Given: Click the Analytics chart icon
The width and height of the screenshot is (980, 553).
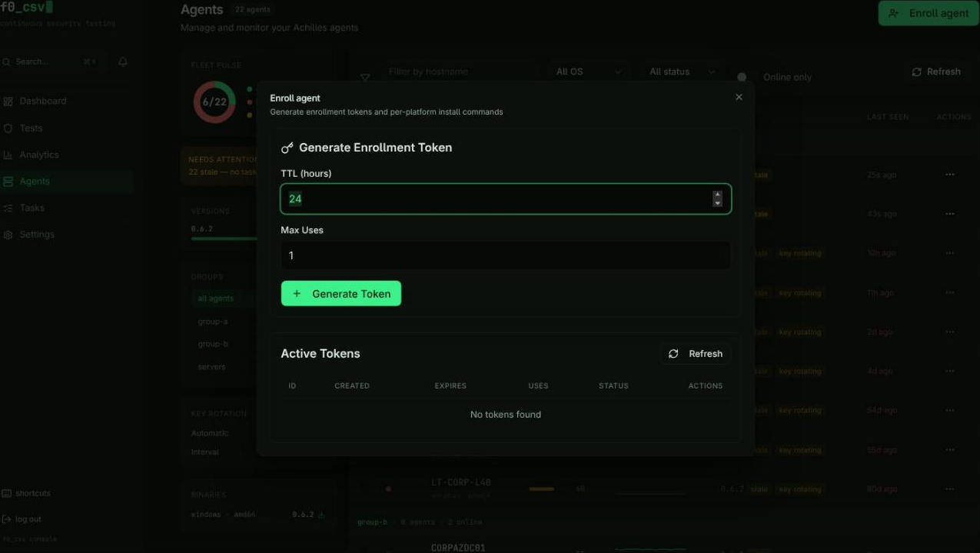Looking at the screenshot, I should point(8,155).
